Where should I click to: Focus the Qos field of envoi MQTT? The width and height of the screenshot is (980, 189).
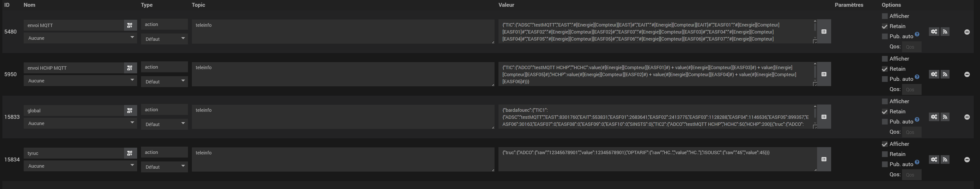(x=911, y=47)
